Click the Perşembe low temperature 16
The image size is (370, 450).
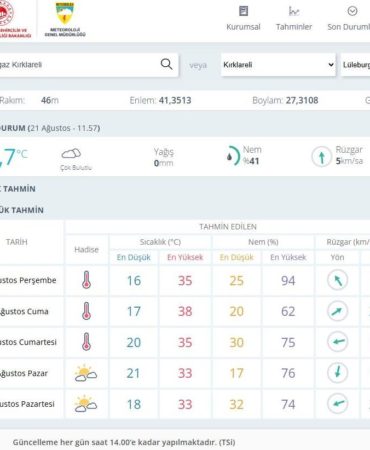click(134, 281)
